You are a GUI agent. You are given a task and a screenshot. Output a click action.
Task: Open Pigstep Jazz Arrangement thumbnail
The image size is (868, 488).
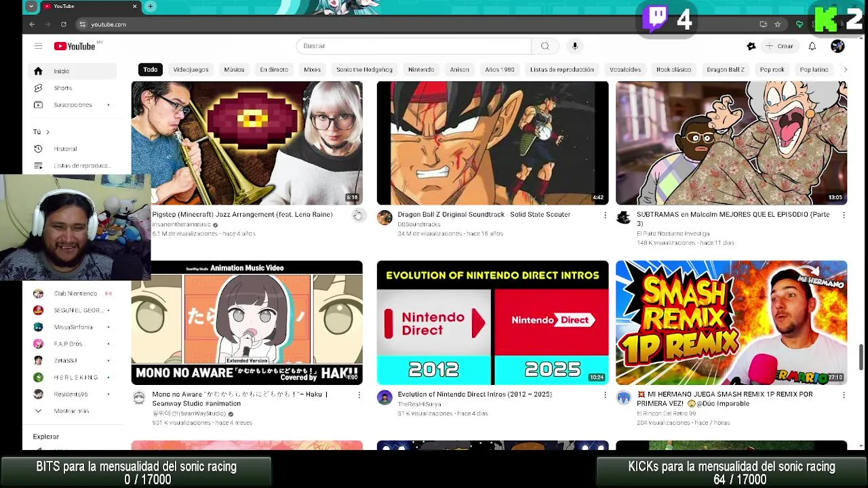point(247,143)
